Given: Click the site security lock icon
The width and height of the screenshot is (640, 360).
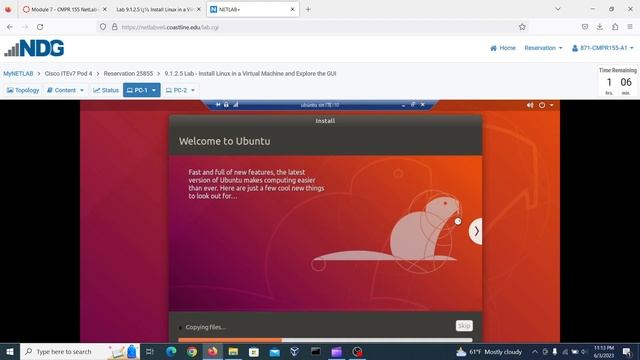Looking at the screenshot, I should point(115,27).
